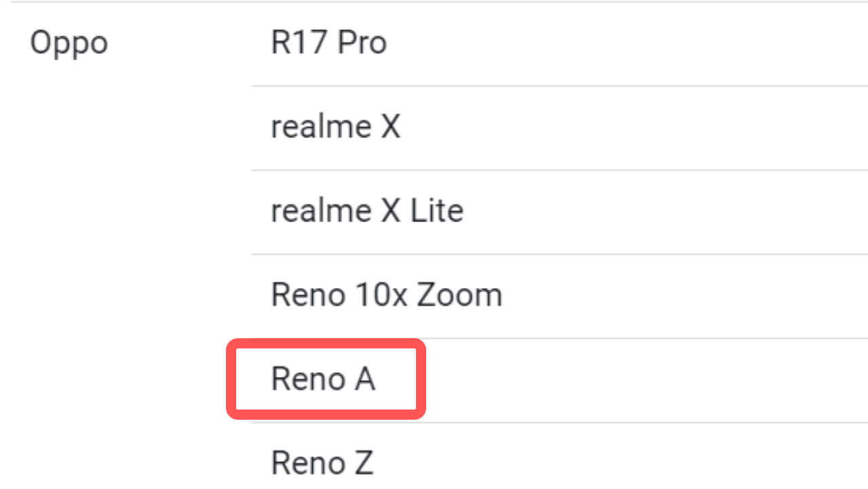Screen dimensions: 868x489
Task: Click the word Pro in R17 Pro
Action: [x=362, y=43]
